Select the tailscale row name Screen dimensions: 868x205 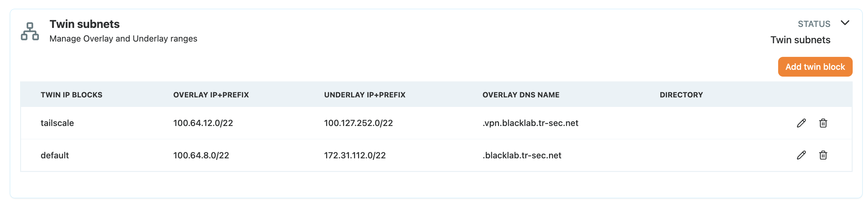click(x=57, y=123)
